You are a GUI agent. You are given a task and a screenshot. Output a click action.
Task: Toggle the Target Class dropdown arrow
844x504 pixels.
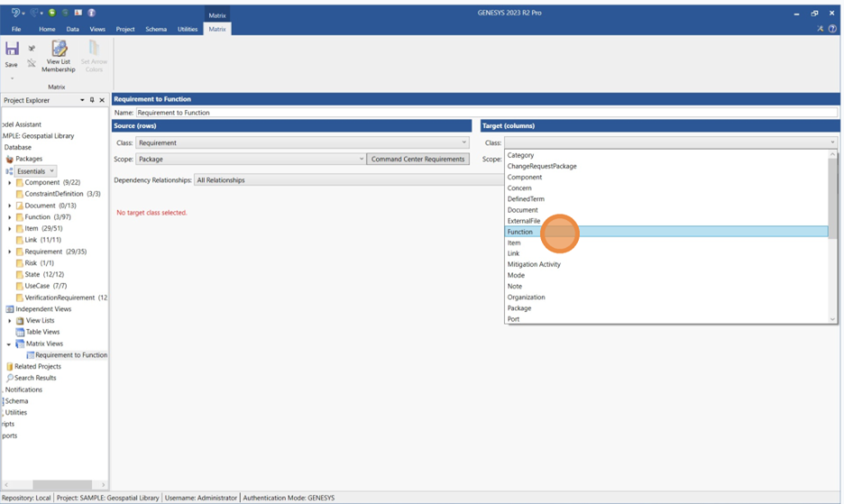[x=832, y=142]
